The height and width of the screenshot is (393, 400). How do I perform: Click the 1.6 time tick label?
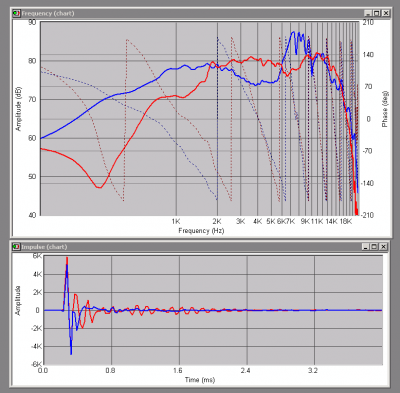tap(178, 370)
